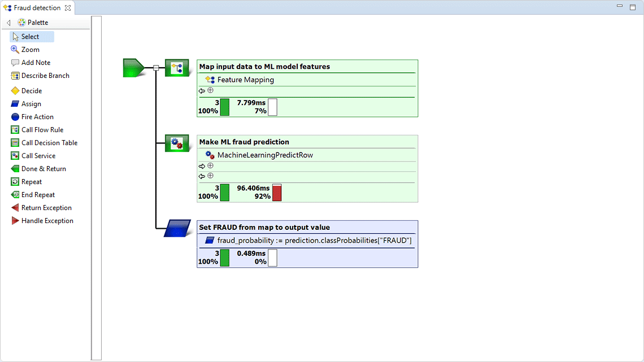Click the MachineLearningPredictRow gears icon
This screenshot has width=644, height=362.
177,142
